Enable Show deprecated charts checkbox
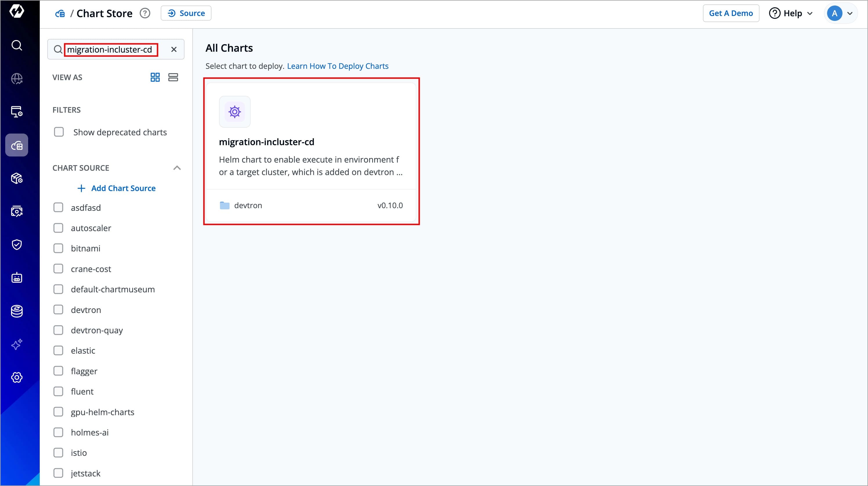The width and height of the screenshot is (868, 486). tap(59, 132)
